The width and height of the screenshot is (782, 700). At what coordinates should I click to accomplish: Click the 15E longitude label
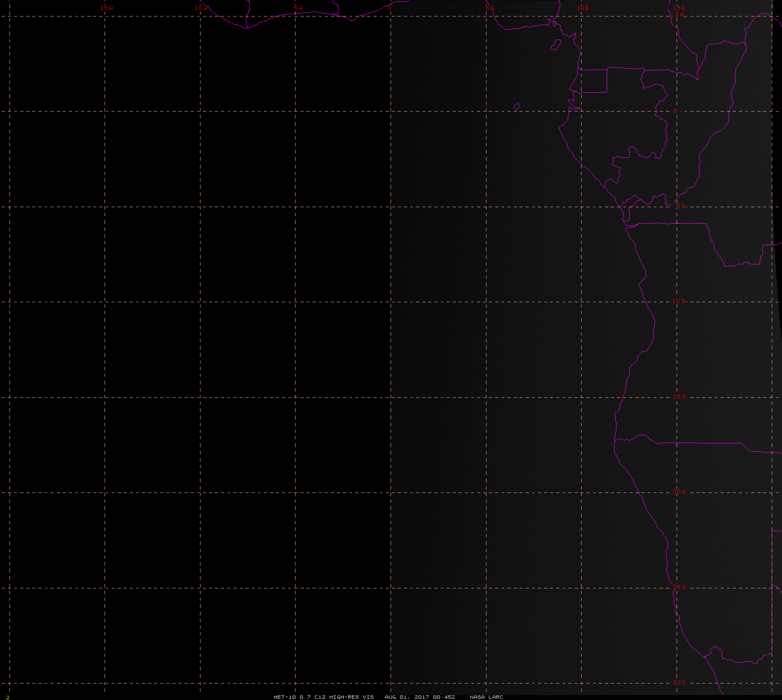click(679, 8)
